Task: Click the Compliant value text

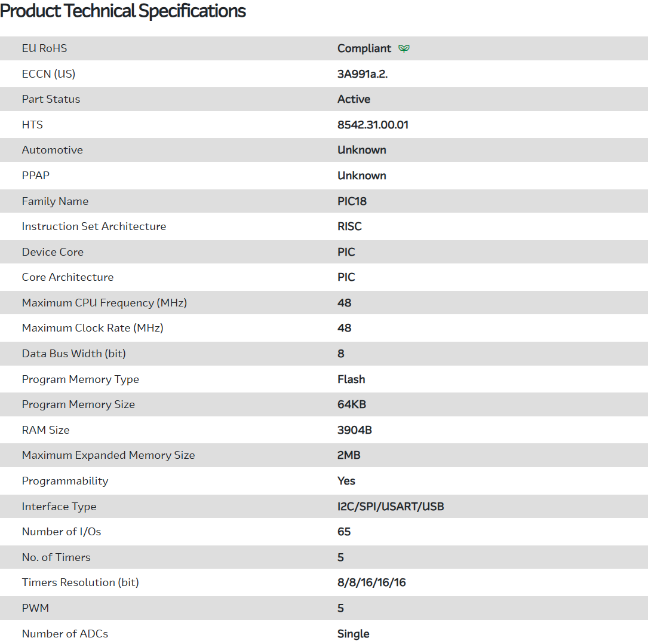Action: coord(364,48)
